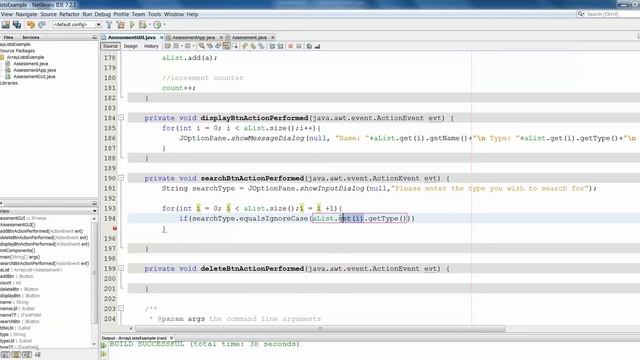This screenshot has width=640, height=360.
Task: Switch to the Assessment.java editor tab
Action: [249, 37]
